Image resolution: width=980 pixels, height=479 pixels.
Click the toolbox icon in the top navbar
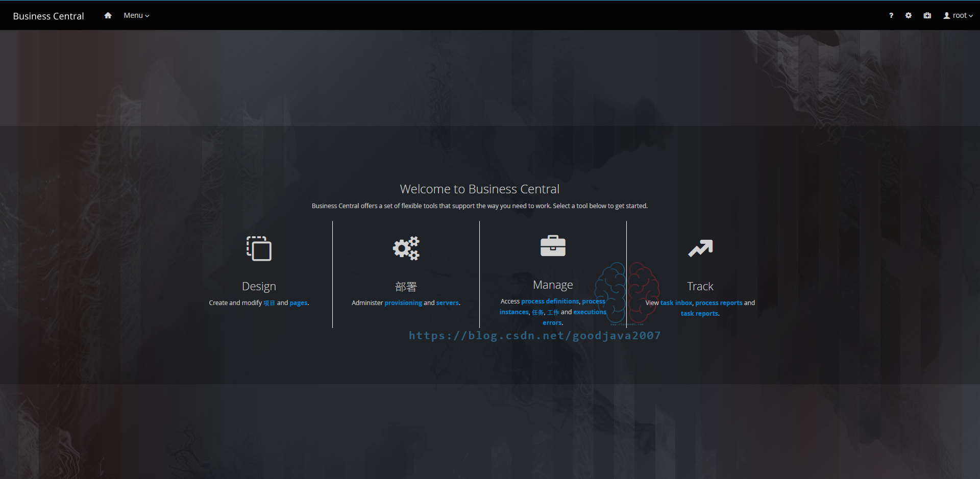pos(927,15)
